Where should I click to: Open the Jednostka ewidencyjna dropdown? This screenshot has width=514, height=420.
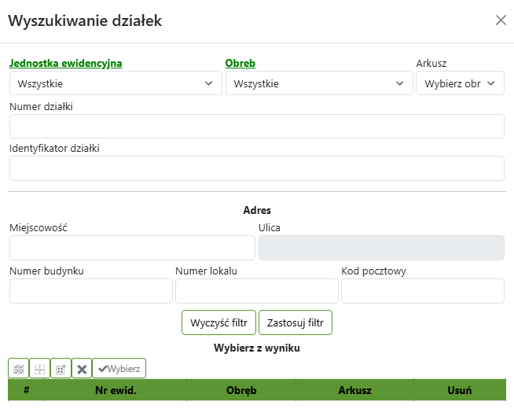(116, 83)
